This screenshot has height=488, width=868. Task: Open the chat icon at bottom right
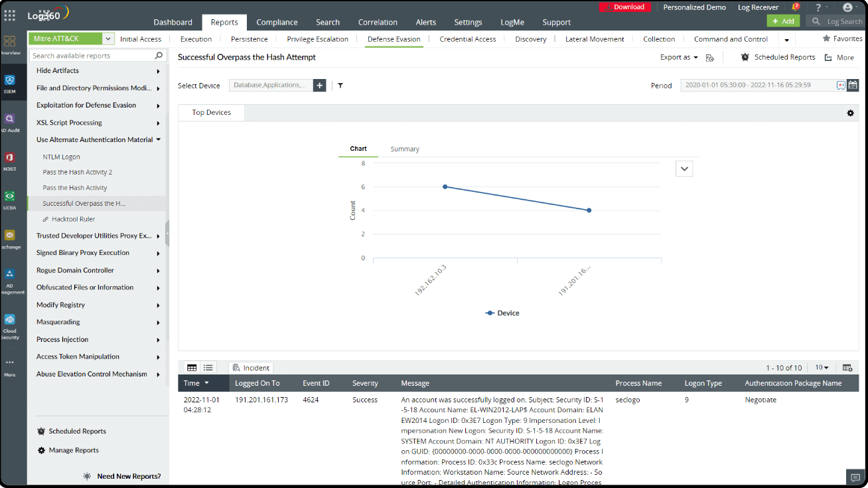856,477
